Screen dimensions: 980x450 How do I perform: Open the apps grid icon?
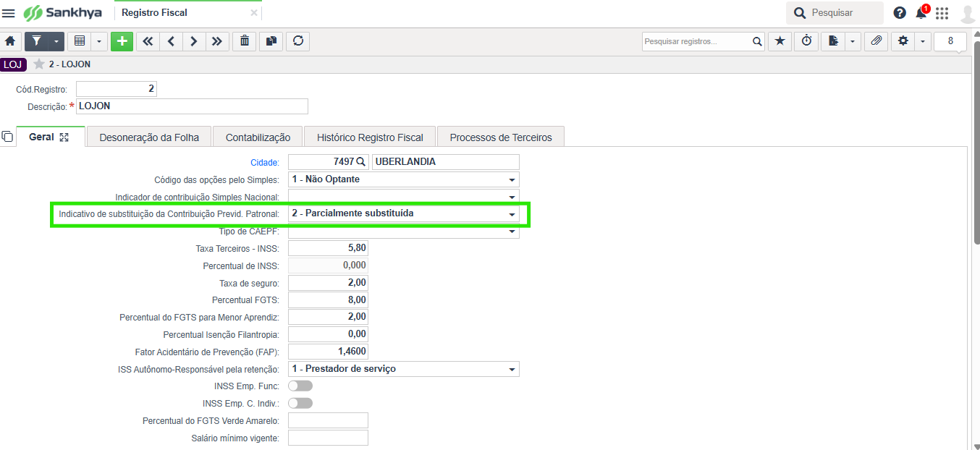pyautogui.click(x=942, y=13)
